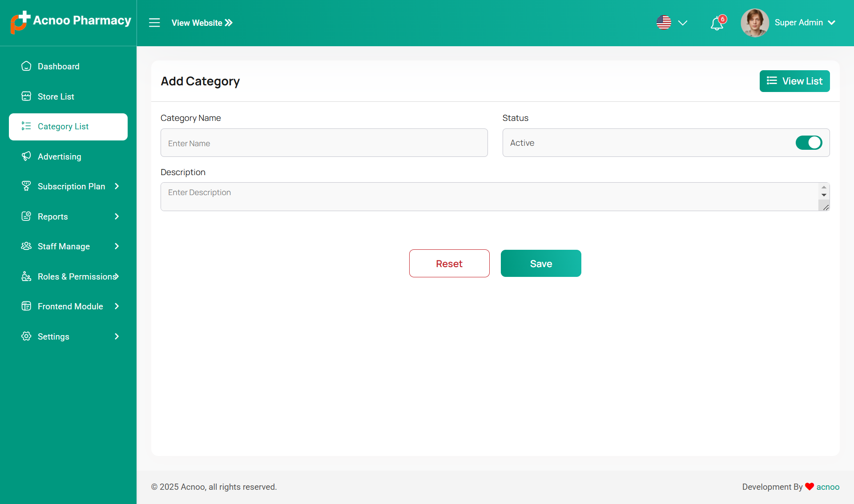The width and height of the screenshot is (854, 504).
Task: Click the Reports sidebar icon
Action: coord(26,216)
